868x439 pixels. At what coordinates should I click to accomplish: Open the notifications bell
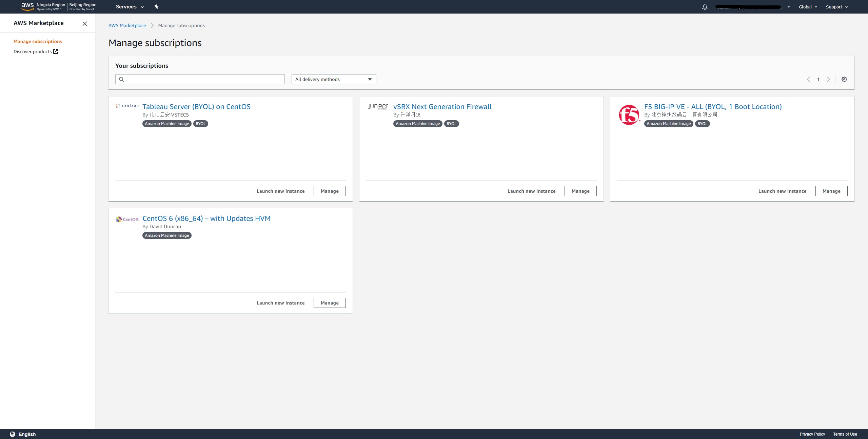[x=705, y=7]
